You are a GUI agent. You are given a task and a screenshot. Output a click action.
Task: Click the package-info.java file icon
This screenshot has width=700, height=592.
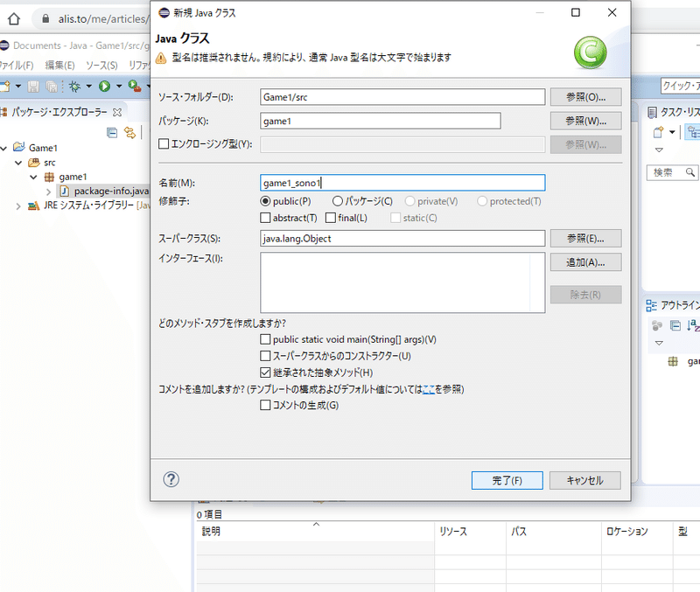[x=64, y=192]
